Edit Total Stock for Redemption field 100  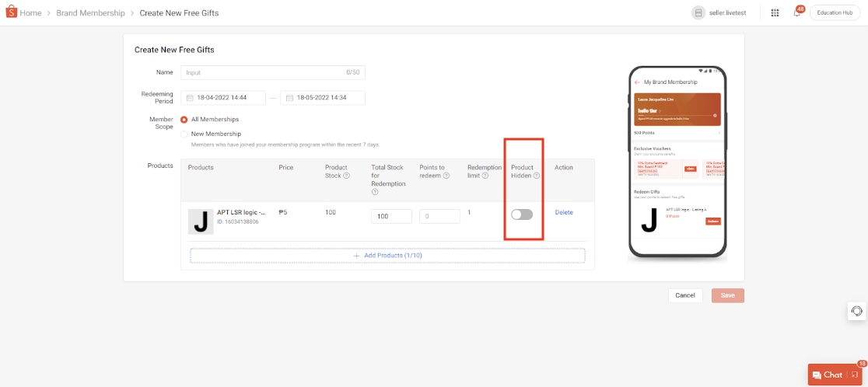391,216
